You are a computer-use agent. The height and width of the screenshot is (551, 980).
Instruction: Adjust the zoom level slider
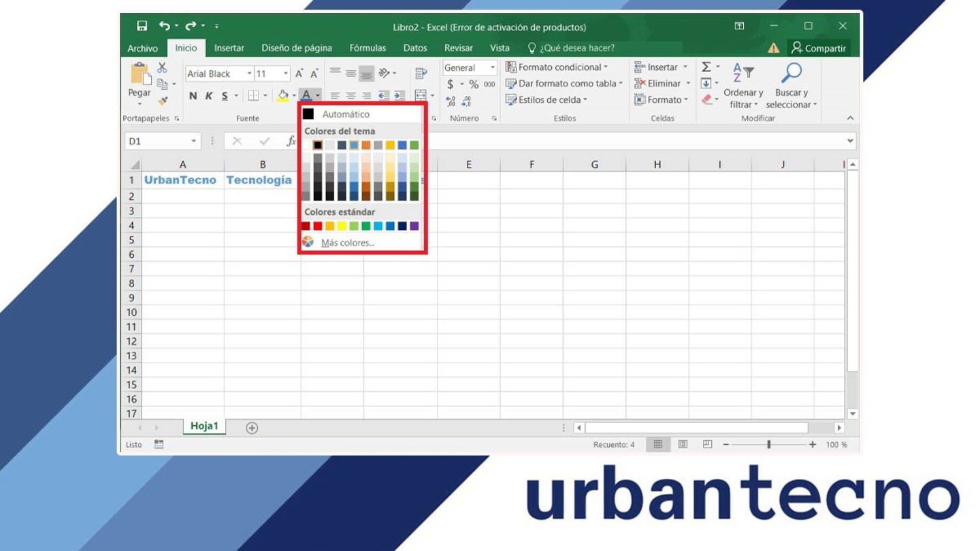pyautogui.click(x=769, y=444)
